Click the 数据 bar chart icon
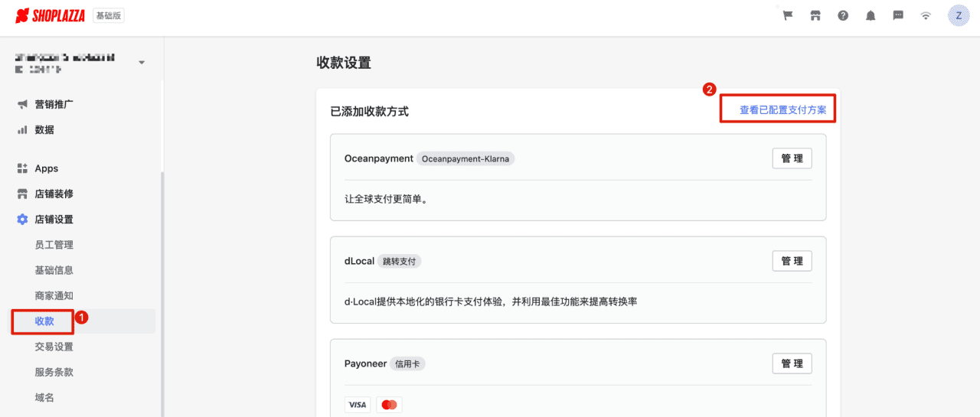Image resolution: width=980 pixels, height=417 pixels. (x=22, y=130)
